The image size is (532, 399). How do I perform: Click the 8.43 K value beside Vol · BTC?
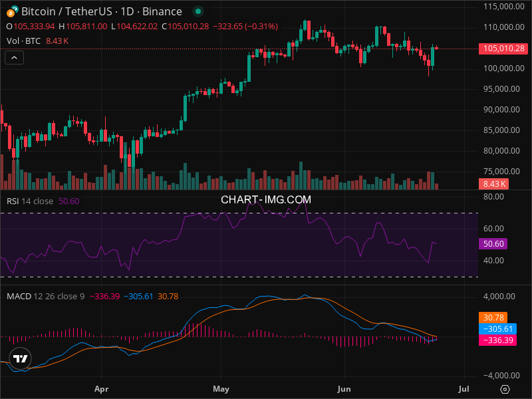coord(57,41)
